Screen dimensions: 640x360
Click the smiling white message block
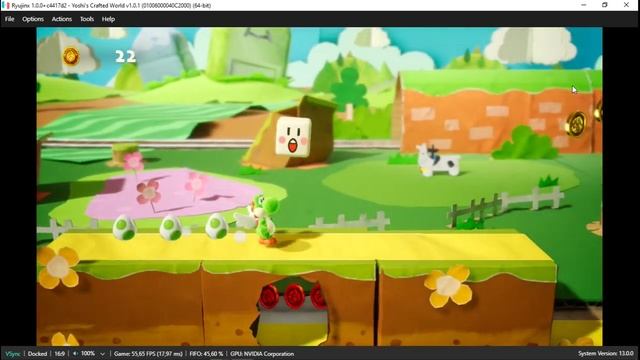tap(293, 137)
